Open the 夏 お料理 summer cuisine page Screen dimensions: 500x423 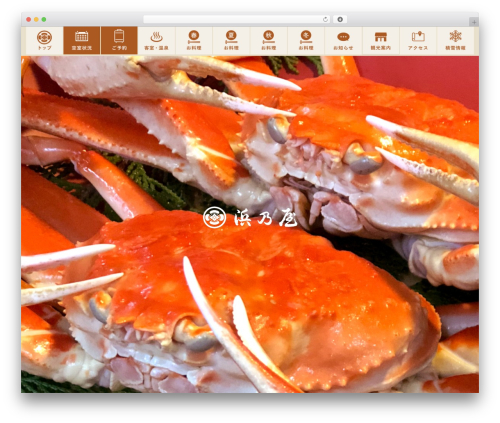point(231,40)
